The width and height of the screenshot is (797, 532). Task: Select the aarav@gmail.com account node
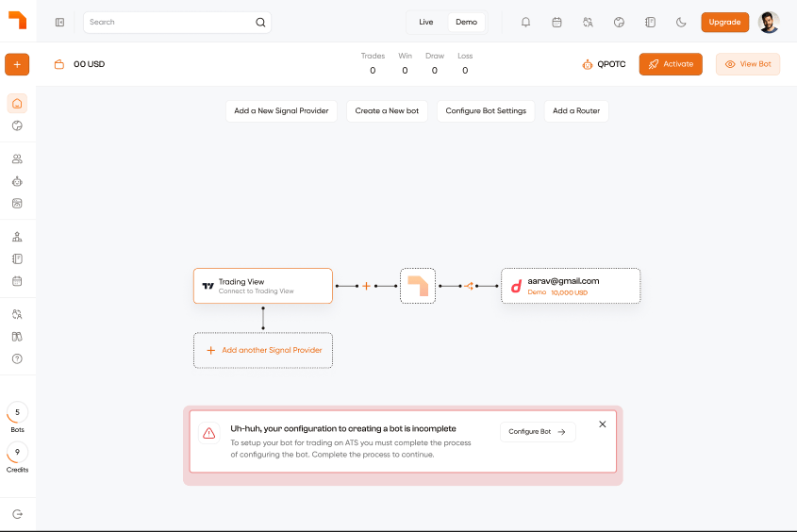pos(571,286)
